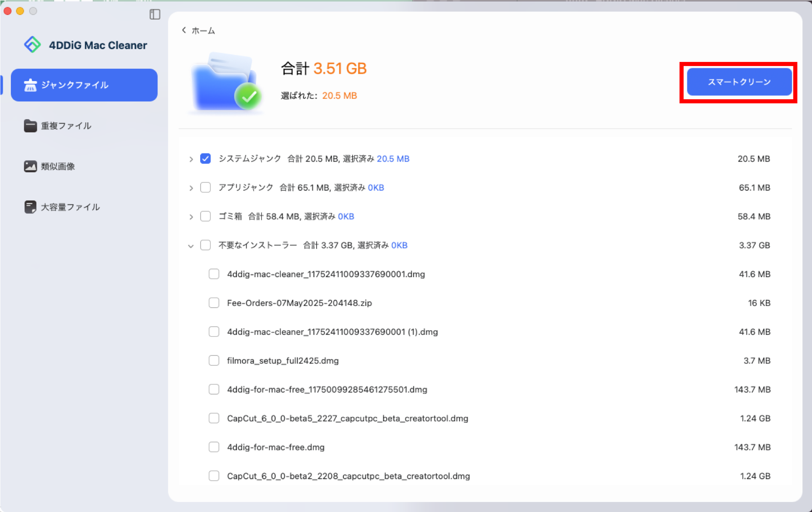Select filename Fee-Orders-07May2025-204148.zip

click(299, 303)
